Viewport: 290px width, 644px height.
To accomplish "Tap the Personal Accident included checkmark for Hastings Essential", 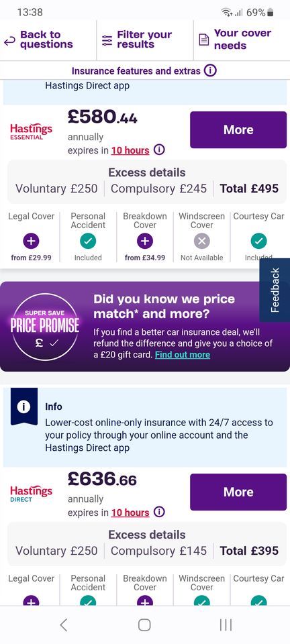I will (x=88, y=241).
